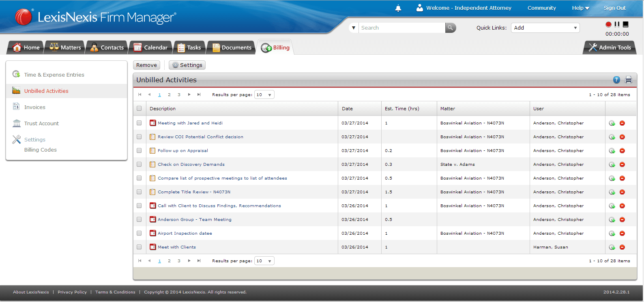
Task: Open the Tasks tab
Action: 189,47
